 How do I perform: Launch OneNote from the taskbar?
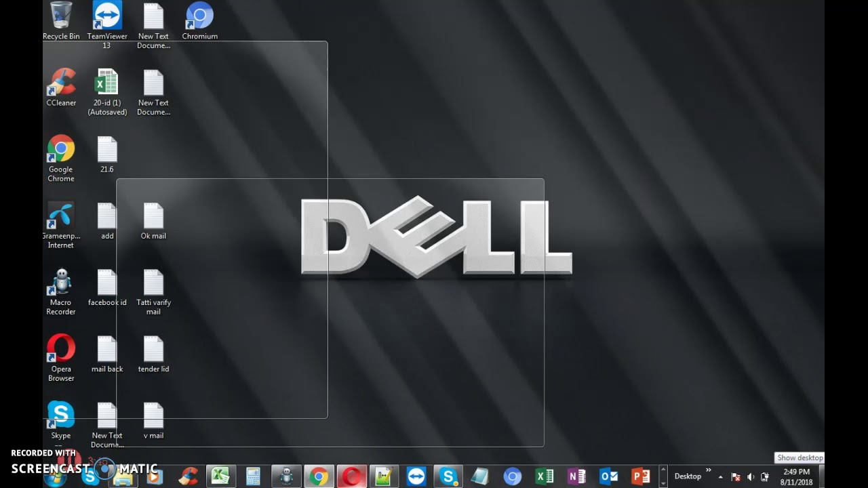pos(576,477)
